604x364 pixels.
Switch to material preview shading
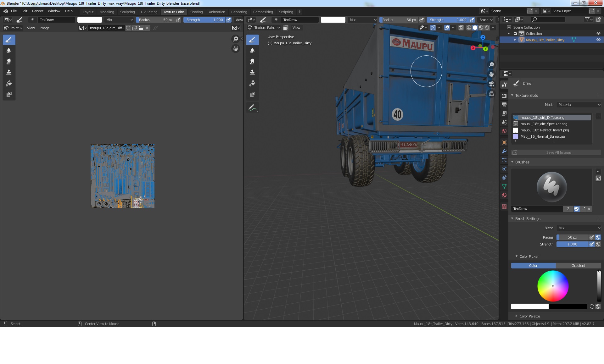481,28
